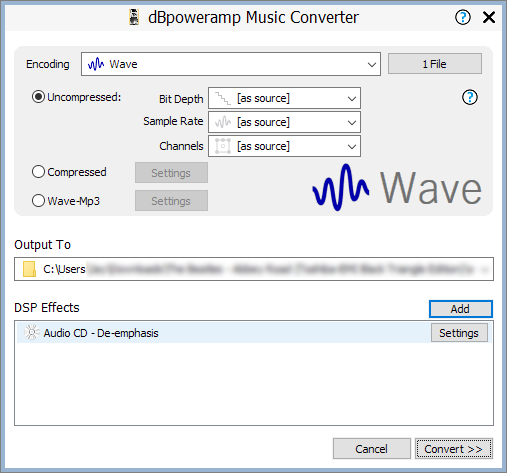
Task: Click the Channels speaker layout icon
Action: click(x=223, y=146)
